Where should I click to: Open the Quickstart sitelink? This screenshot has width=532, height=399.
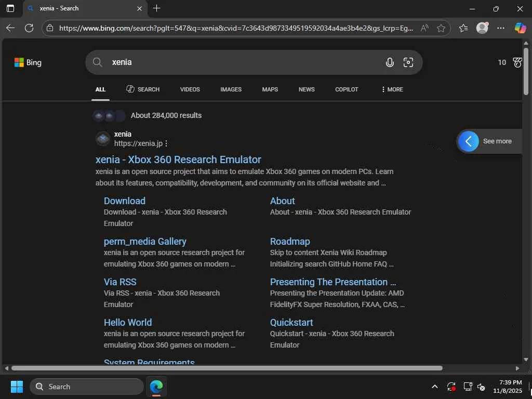(x=291, y=323)
